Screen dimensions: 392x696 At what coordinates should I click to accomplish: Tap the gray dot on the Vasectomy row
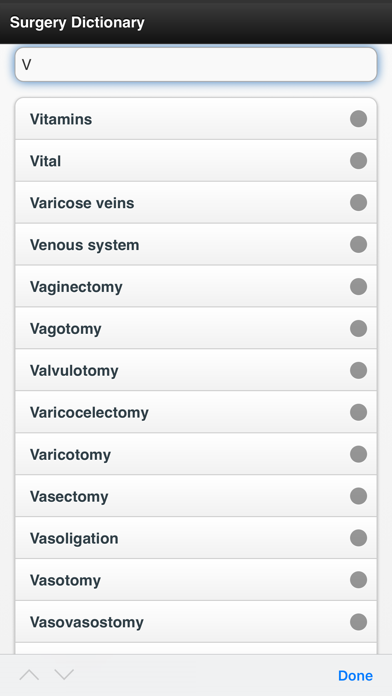point(358,496)
